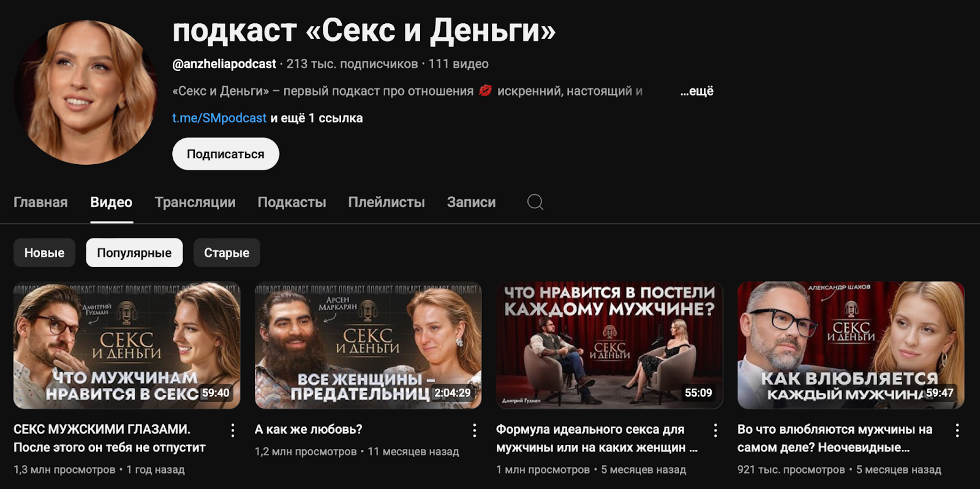Open options for Формула идеального секса video
The image size is (980, 489).
tap(715, 430)
